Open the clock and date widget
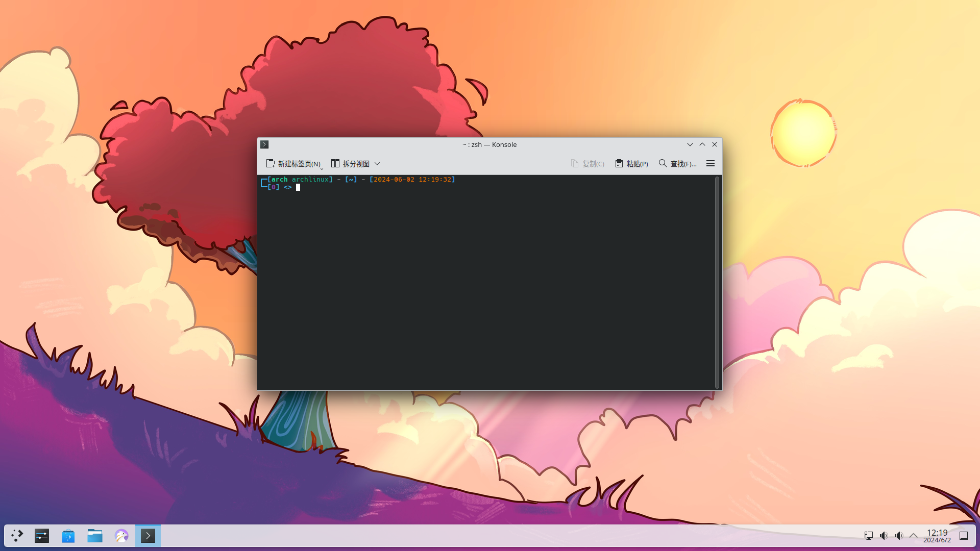 [x=937, y=536]
